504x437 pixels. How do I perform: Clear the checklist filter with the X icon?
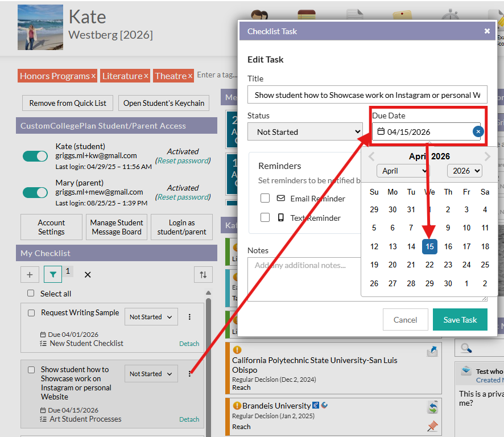pyautogui.click(x=88, y=275)
